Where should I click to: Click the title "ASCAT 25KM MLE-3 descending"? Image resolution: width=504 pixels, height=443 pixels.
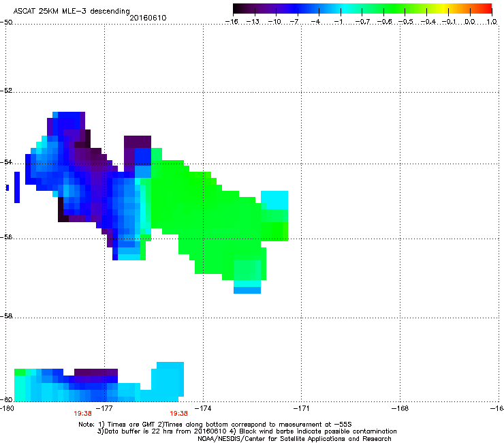click(x=72, y=12)
